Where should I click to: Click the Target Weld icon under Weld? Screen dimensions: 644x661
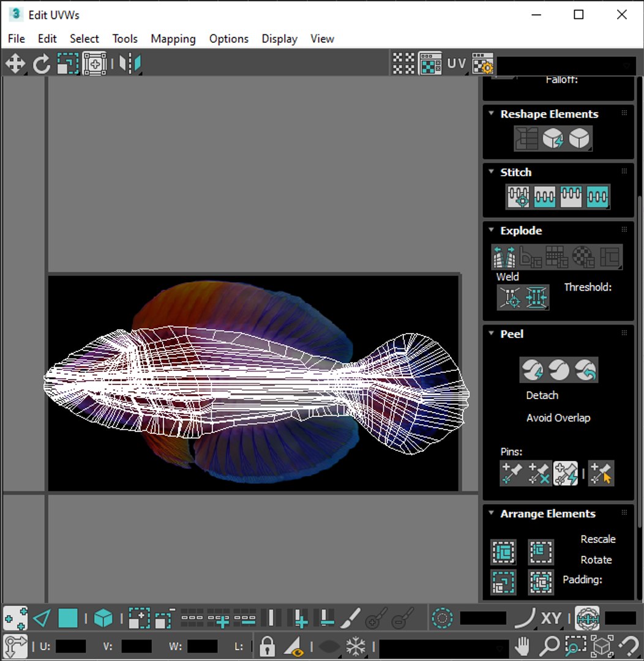pos(511,297)
